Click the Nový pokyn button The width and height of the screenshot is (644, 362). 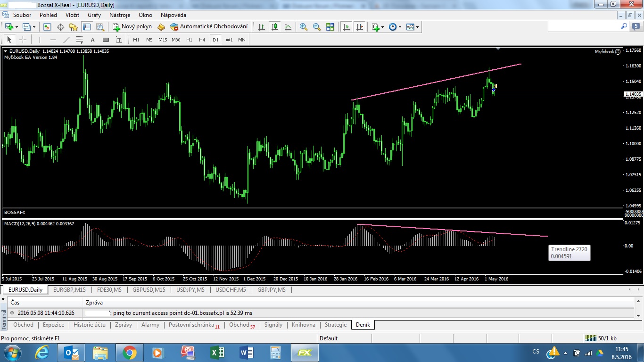tap(132, 27)
